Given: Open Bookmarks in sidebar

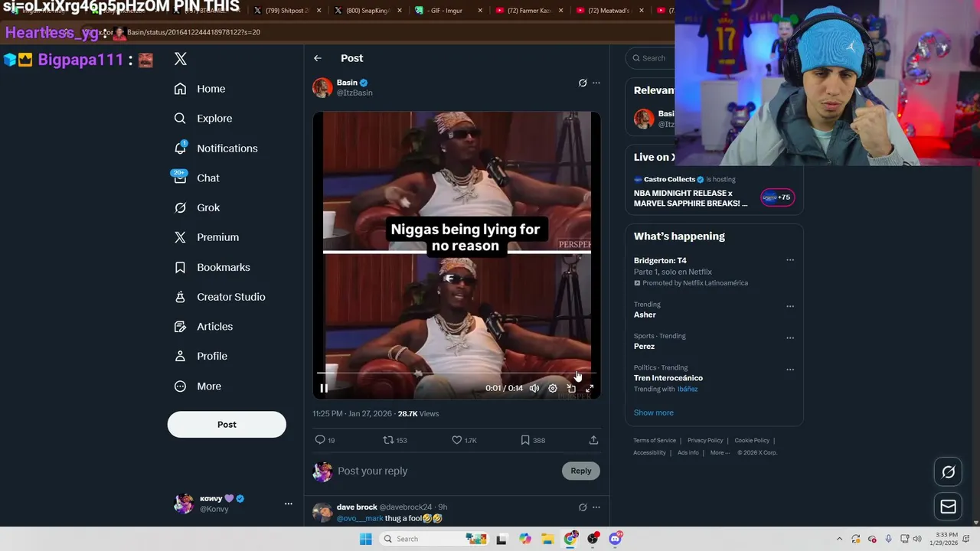Looking at the screenshot, I should click(x=212, y=267).
